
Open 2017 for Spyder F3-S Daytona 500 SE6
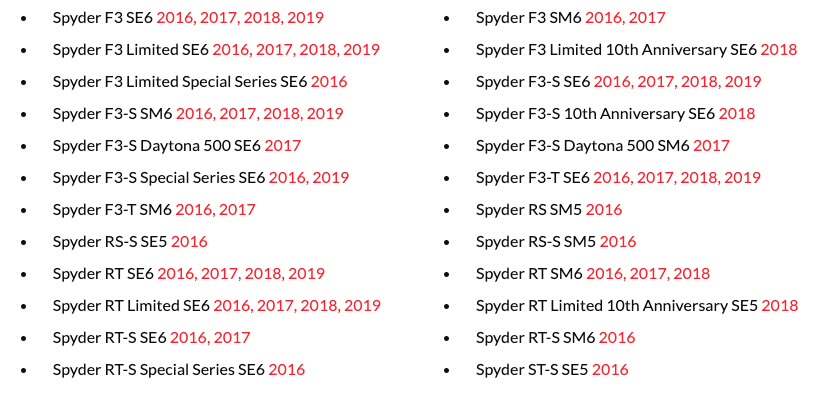pyautogui.click(x=283, y=146)
